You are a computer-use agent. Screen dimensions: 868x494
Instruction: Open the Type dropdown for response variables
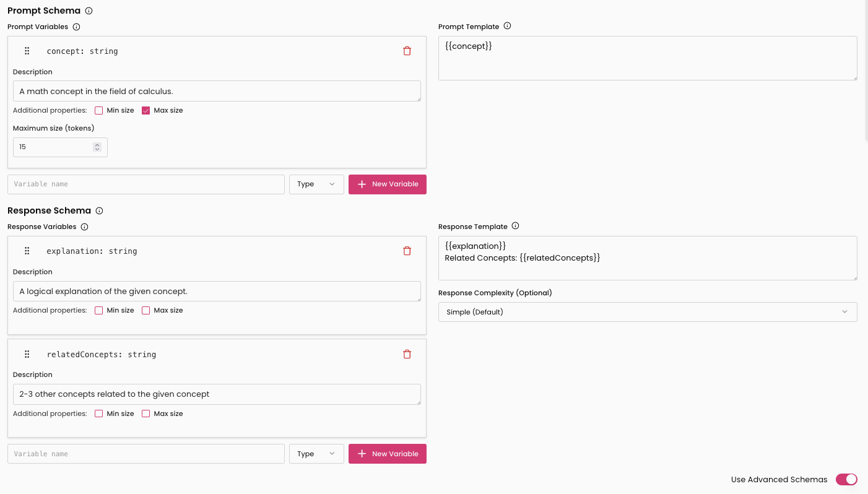(316, 454)
